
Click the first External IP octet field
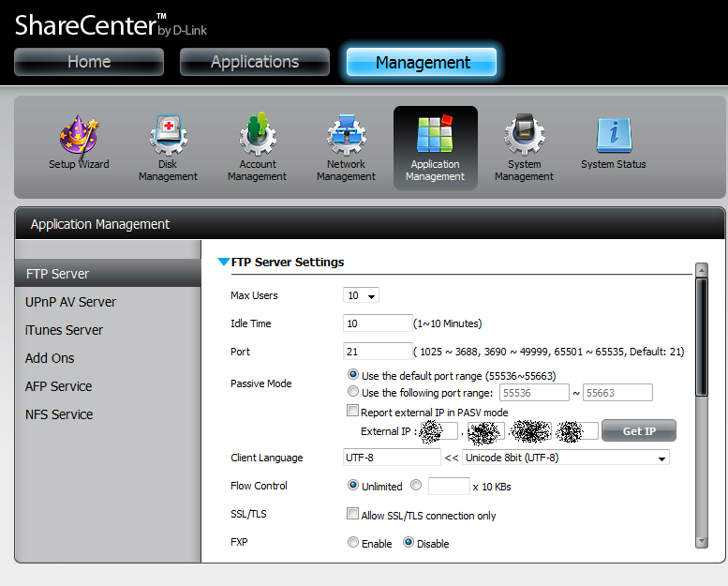[x=438, y=430]
